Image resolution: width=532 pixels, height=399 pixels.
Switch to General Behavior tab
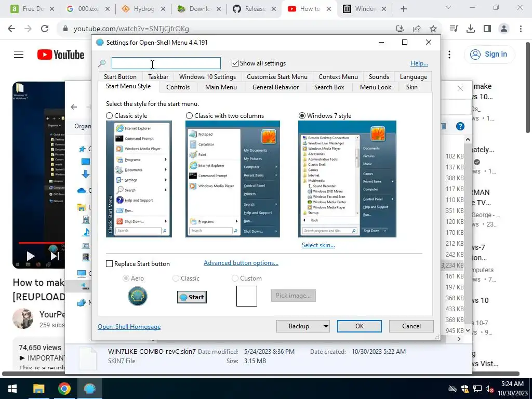point(275,87)
